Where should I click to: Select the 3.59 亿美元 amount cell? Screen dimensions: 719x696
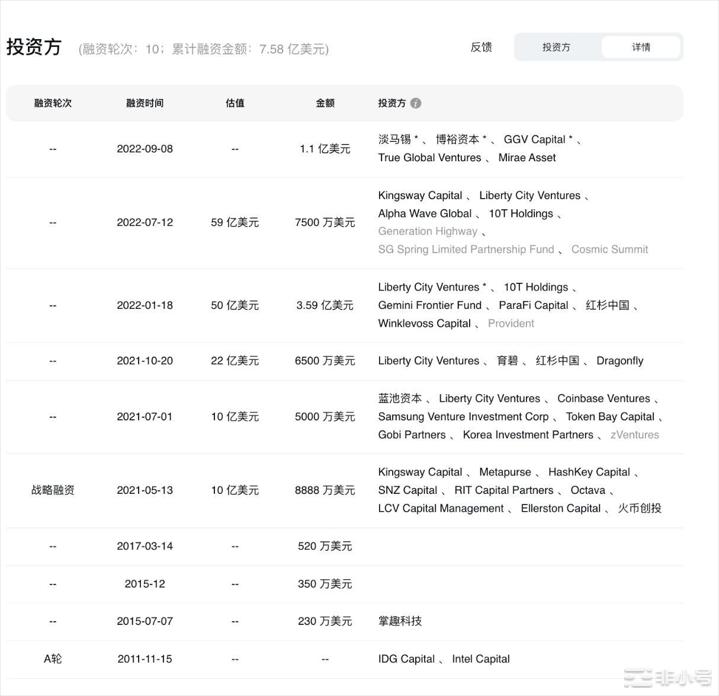[x=325, y=305]
